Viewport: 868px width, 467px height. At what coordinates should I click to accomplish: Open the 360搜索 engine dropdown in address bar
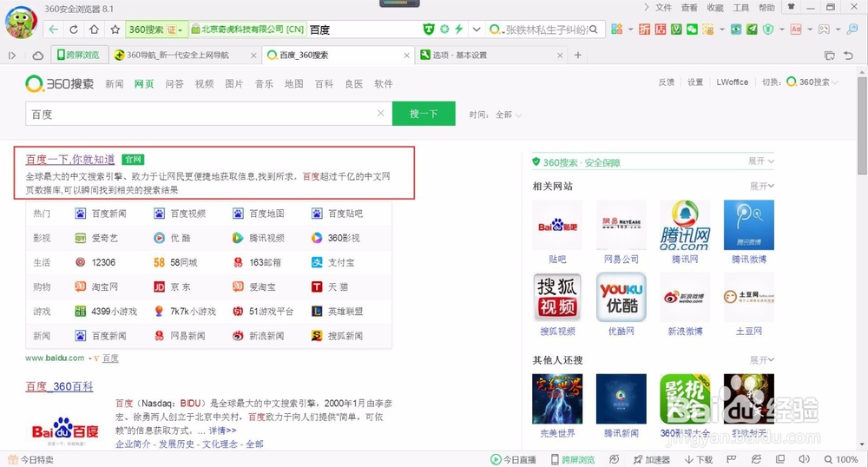coord(155,30)
